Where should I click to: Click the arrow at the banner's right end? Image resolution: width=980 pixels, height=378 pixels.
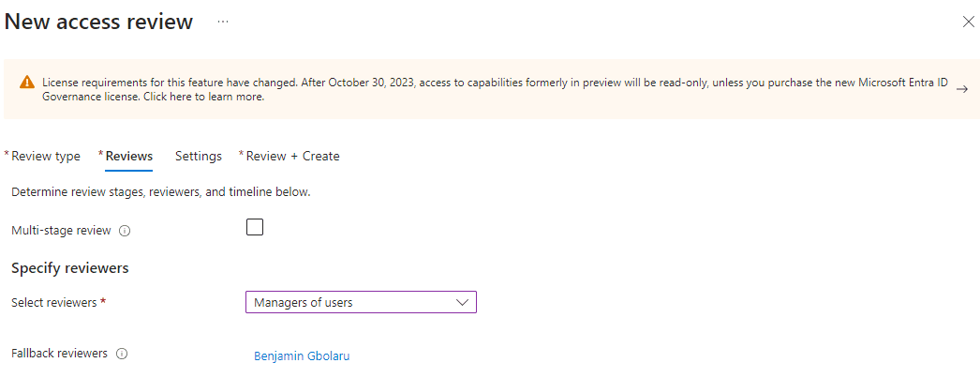[961, 88]
